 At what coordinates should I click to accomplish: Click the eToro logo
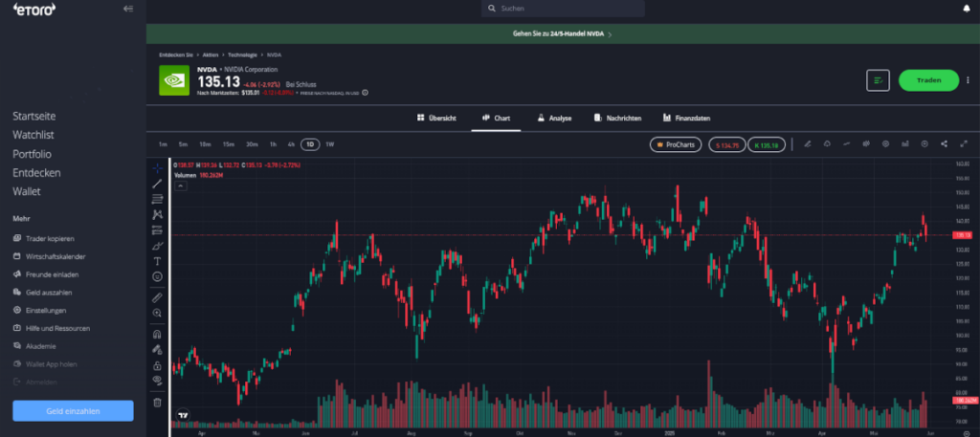(34, 9)
